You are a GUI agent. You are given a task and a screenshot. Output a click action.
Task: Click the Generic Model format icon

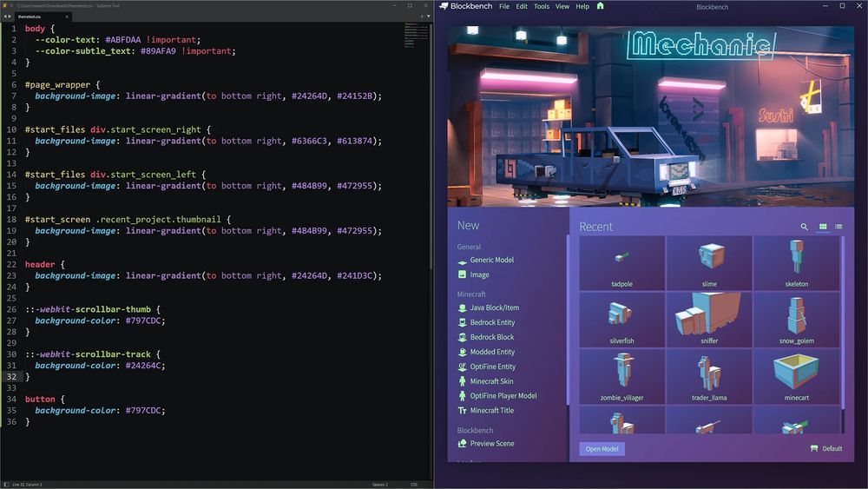(463, 261)
